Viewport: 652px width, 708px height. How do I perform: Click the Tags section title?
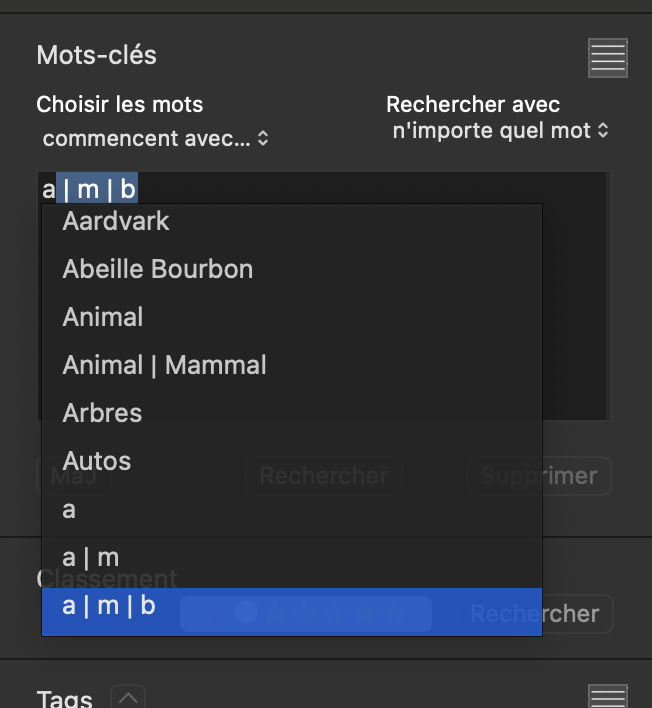point(64,698)
